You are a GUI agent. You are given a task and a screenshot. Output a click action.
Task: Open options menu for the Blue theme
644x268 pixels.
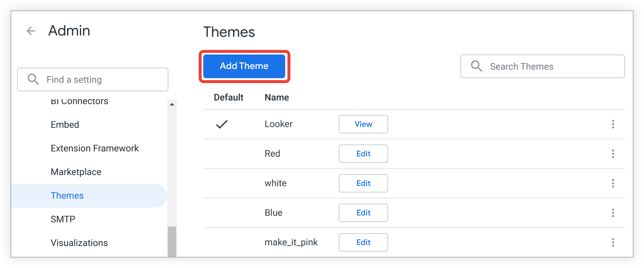coord(613,213)
